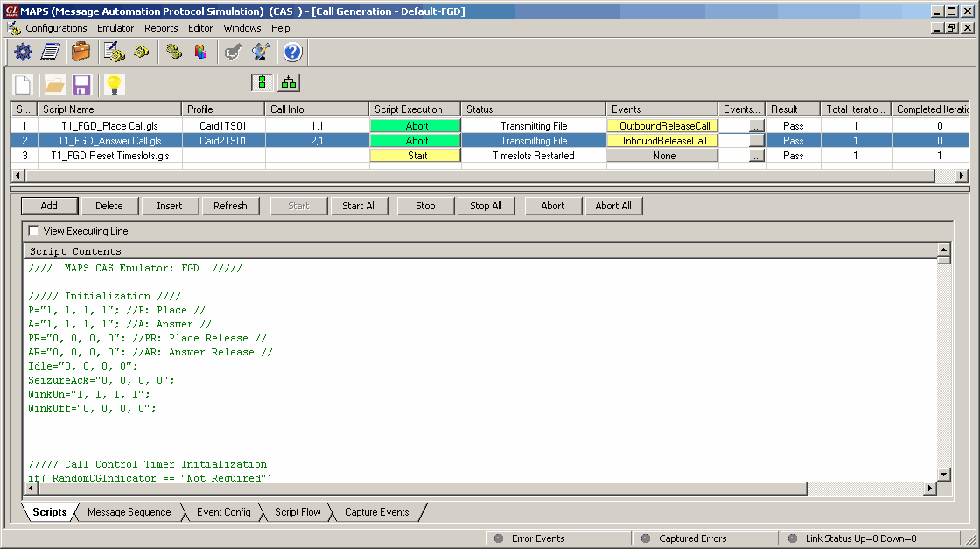Click the ellipsis button in OutboundReleaseCall row
Image resolution: width=980 pixels, height=549 pixels.
(x=757, y=126)
